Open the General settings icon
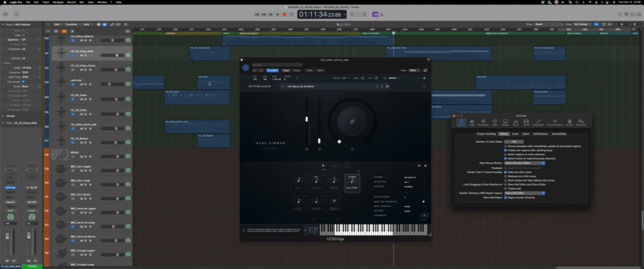Screen dimensions: 644x269 [461, 122]
